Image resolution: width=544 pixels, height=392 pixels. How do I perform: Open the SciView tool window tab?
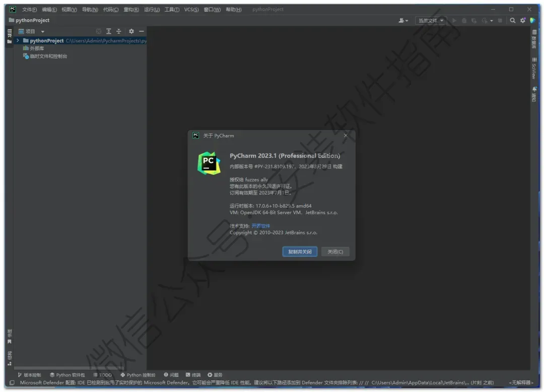point(534,68)
